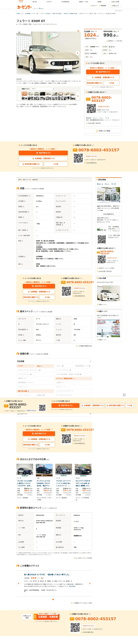
Task: Select the お役立ち記事 navigation tab
Action: pos(115,2)
